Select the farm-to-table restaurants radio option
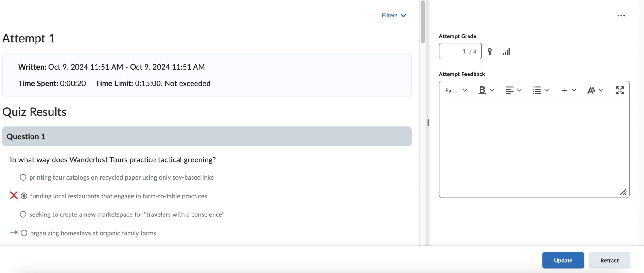The width and height of the screenshot is (644, 273). coord(24,196)
